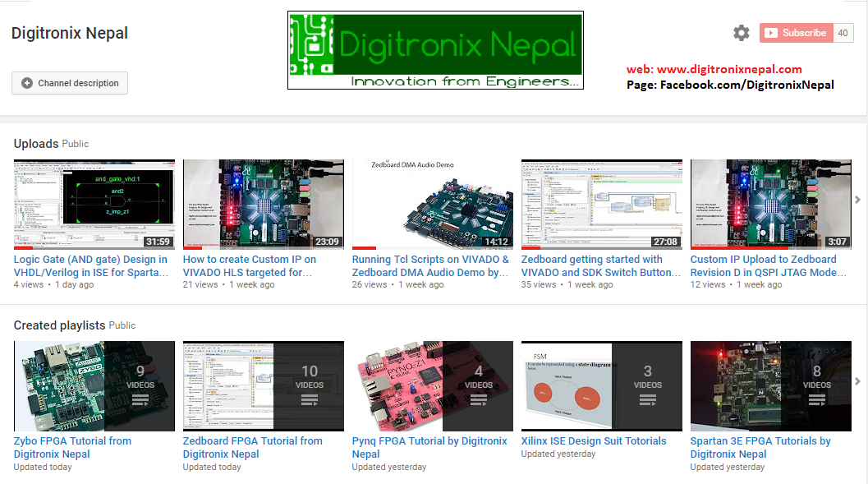This screenshot has height=484, width=868.
Task: Open the Created playlists heading
Action: (59, 325)
